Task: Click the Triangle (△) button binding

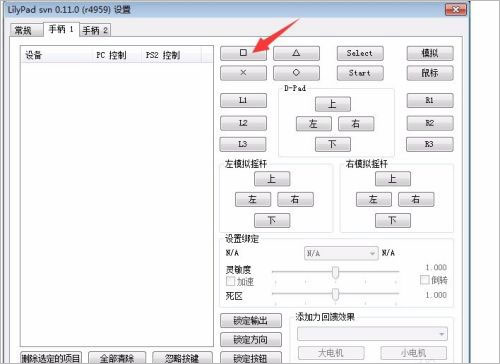Action: 296,53
